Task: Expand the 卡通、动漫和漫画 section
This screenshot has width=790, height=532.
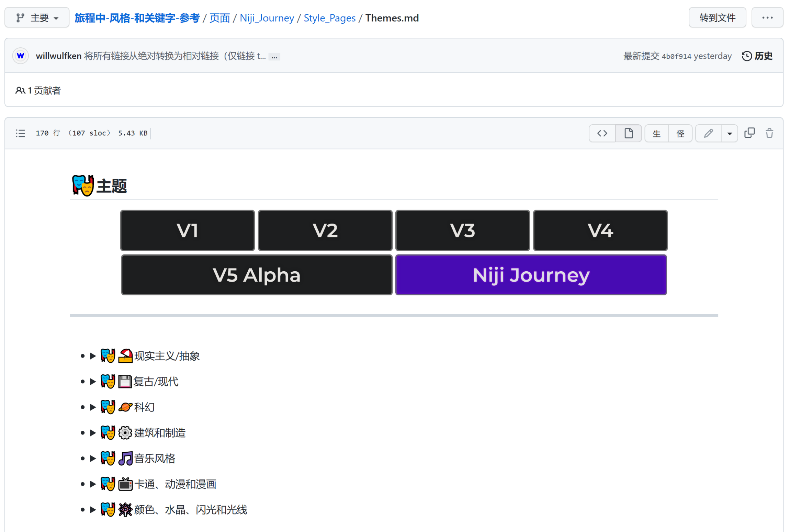Action: tap(93, 484)
